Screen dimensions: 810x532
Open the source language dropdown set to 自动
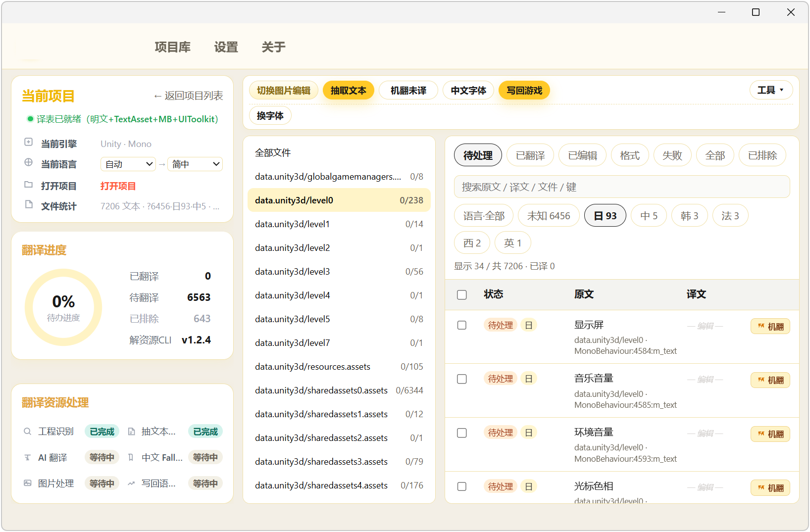[x=128, y=164]
